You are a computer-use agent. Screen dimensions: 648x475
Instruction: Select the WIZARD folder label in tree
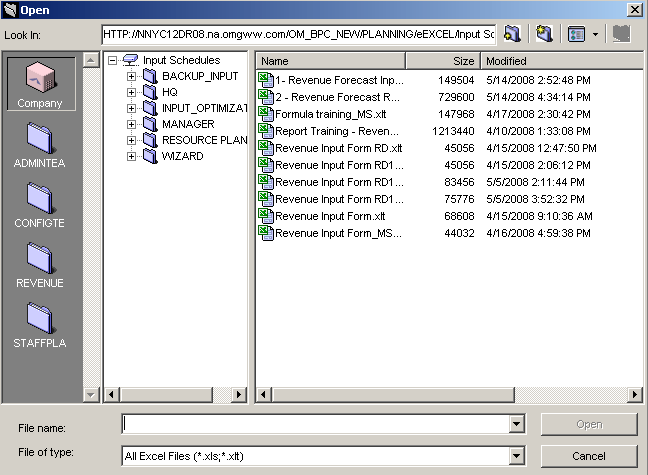[183, 156]
